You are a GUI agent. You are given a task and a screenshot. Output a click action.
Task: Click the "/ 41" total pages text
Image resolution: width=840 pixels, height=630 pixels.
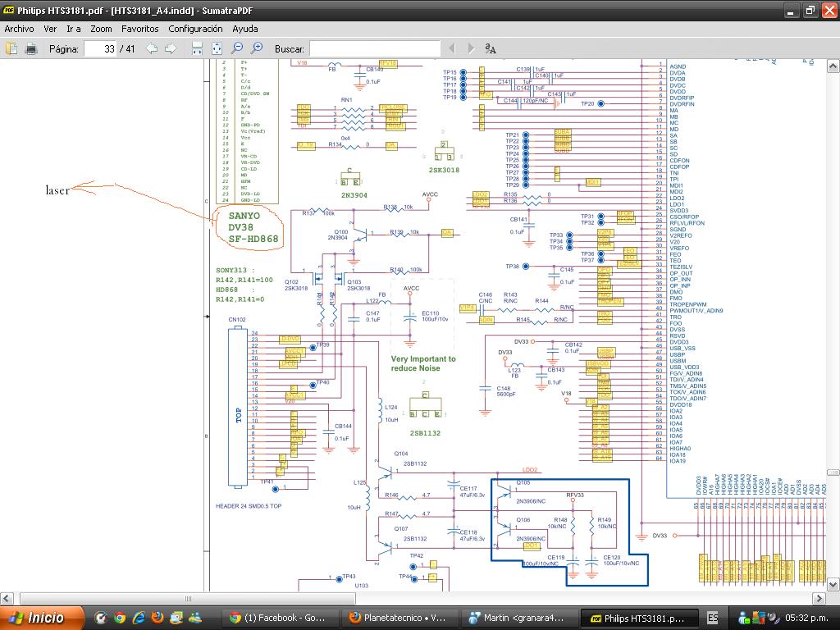(x=127, y=48)
